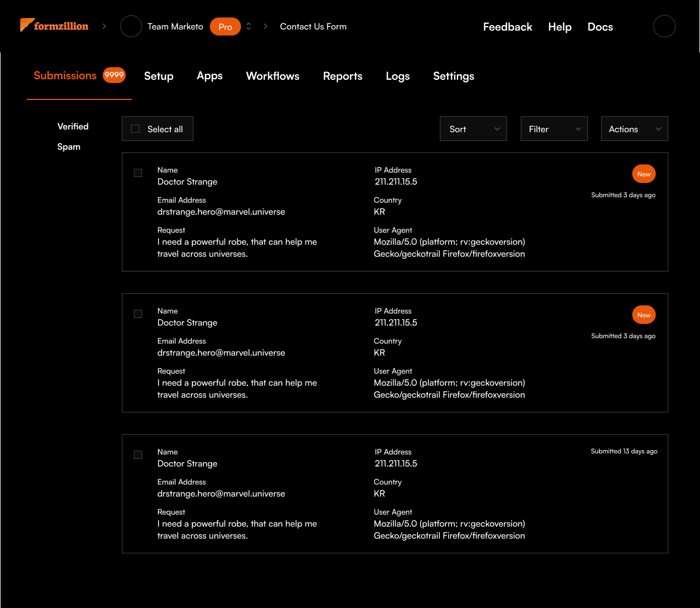This screenshot has height=608, width=700.
Task: Switch to the Logs tab
Action: pos(398,76)
